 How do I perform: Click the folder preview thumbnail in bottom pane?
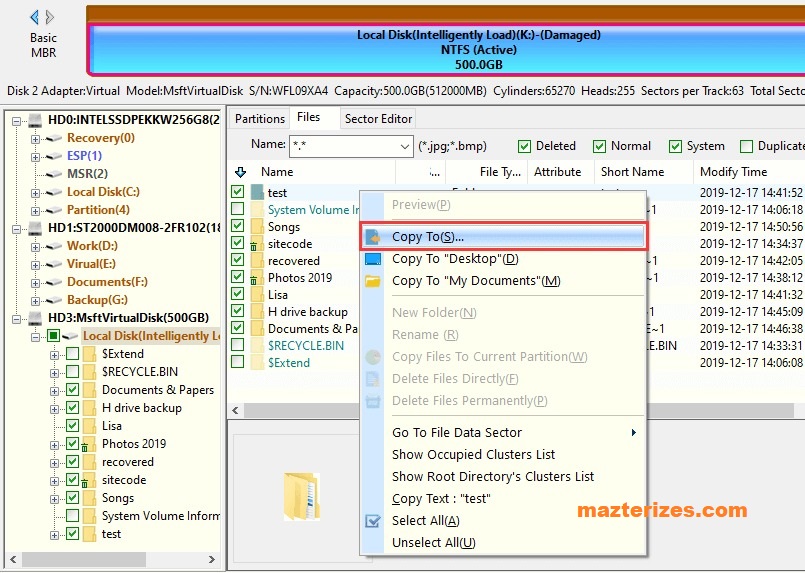(302, 496)
